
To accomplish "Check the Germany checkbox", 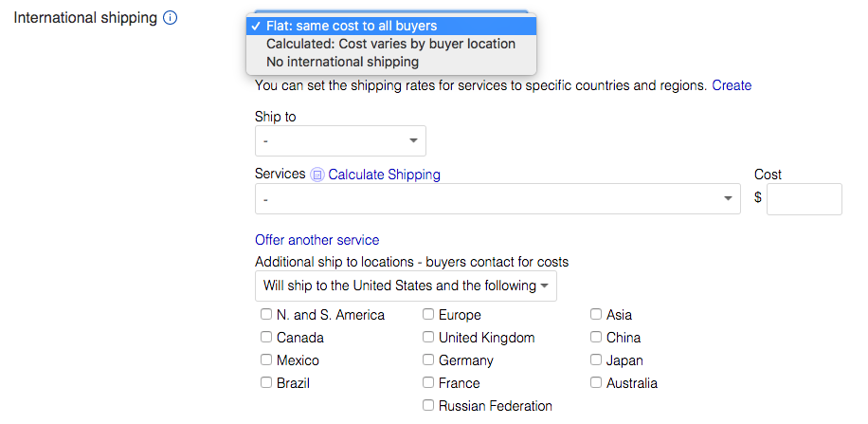I will 428,359.
